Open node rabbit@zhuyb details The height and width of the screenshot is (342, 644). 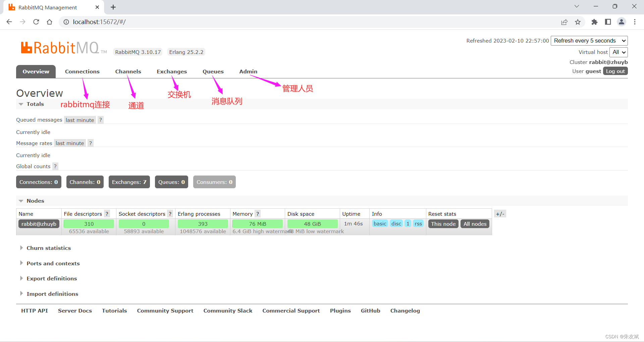click(x=39, y=224)
